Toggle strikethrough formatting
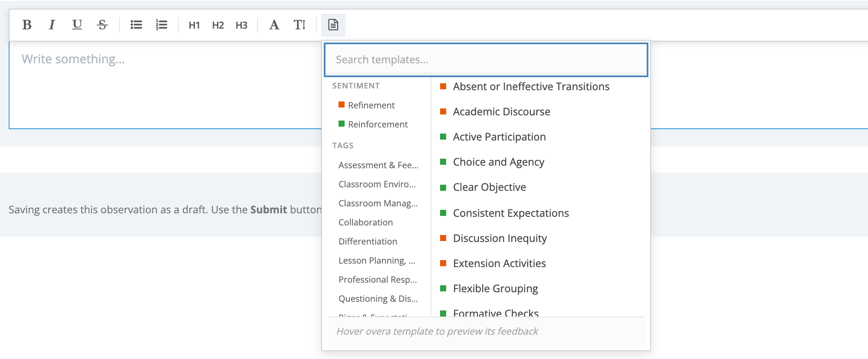The height and width of the screenshot is (359, 868). point(102,25)
